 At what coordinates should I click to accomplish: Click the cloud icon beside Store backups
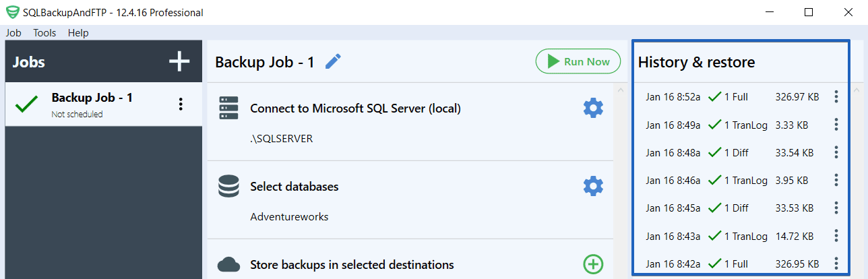(229, 264)
